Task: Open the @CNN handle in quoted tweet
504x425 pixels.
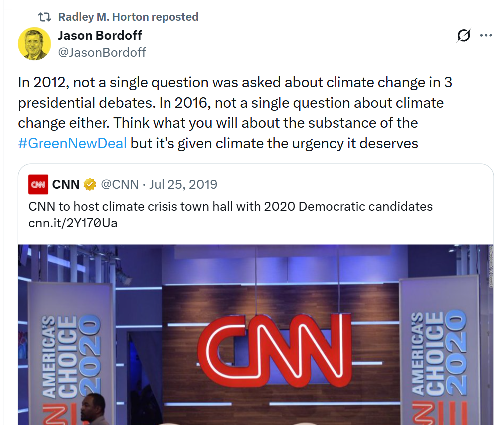Action: (x=120, y=185)
